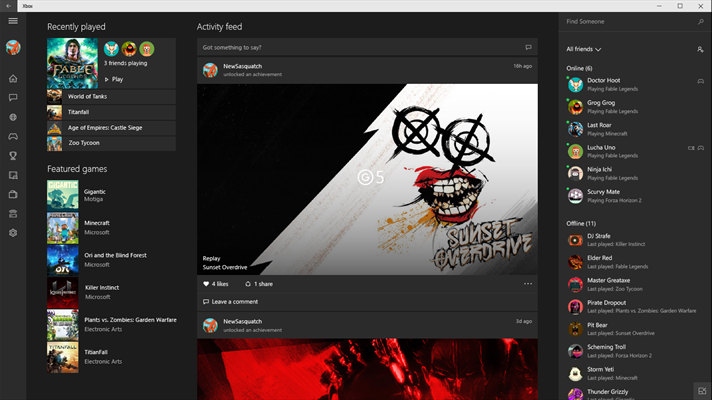Click the Got something to say field
This screenshot has height=400, width=712.
point(367,47)
